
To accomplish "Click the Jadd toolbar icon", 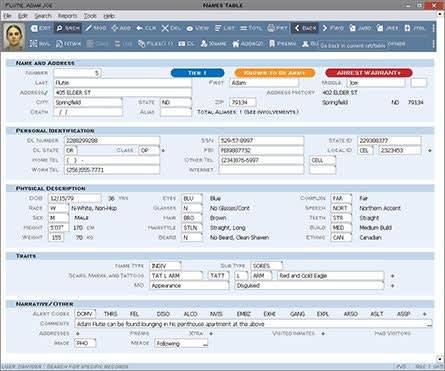I will (360, 28).
